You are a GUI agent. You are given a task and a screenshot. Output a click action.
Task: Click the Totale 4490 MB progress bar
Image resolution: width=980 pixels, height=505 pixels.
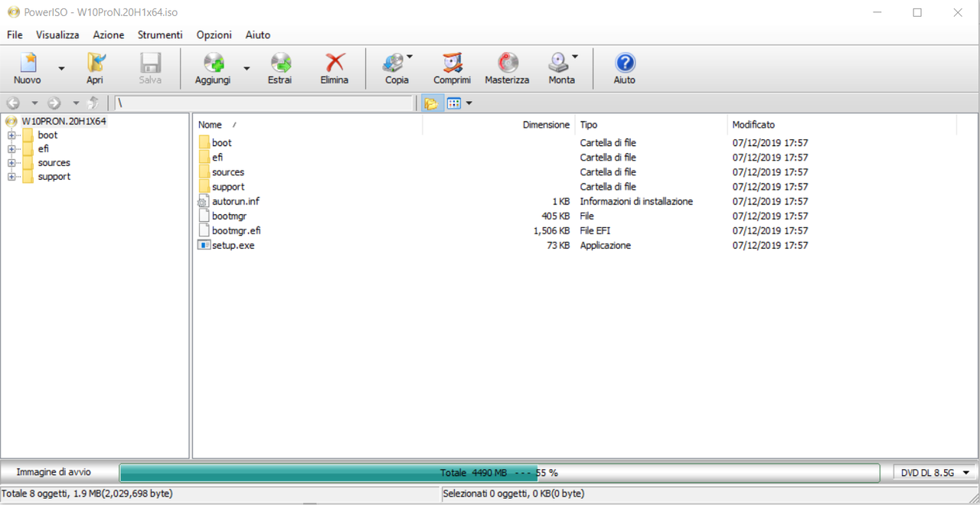click(x=499, y=473)
